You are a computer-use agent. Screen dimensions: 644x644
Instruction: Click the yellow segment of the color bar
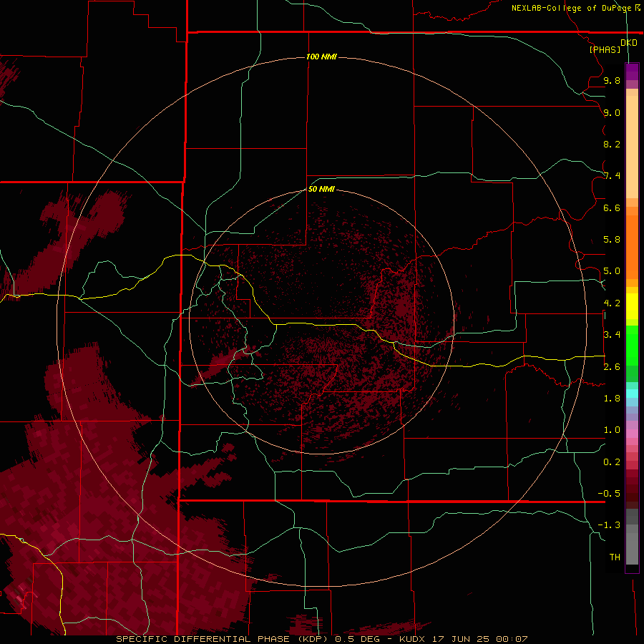pyautogui.click(x=632, y=306)
